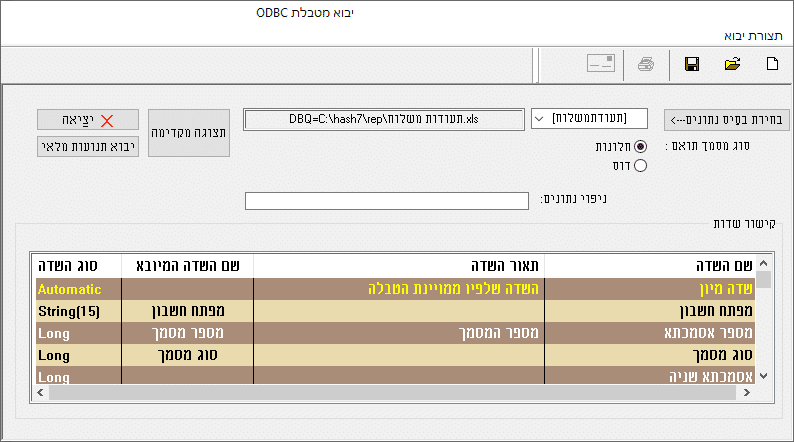Click the בחירת בסיס נתונים button
794x442 pixels.
[x=727, y=120]
